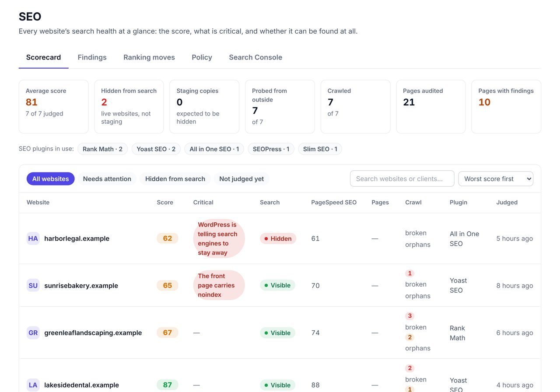Click the Yoast SEO · 2 plugin chip
This screenshot has height=392, width=560.
pyautogui.click(x=156, y=149)
